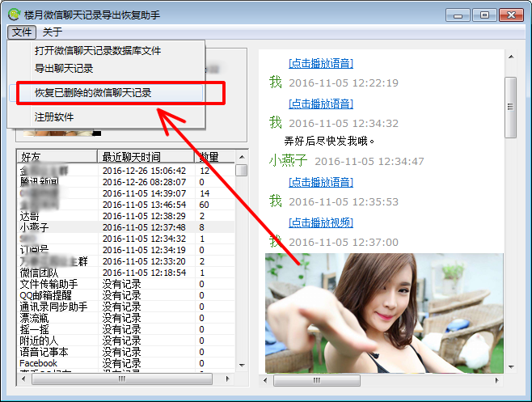Choose 打开微信聊天记录数据库文件 menu entry
The height and width of the screenshot is (402, 532).
(x=98, y=51)
